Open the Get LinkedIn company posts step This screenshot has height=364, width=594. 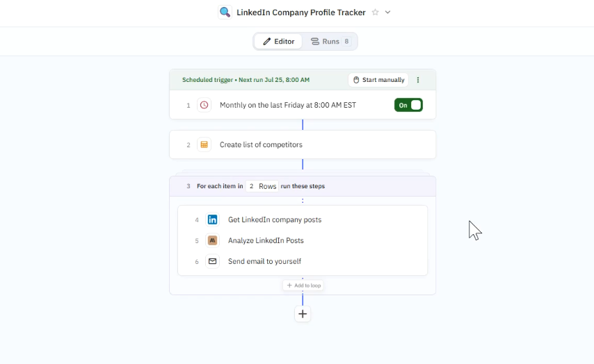point(303,220)
